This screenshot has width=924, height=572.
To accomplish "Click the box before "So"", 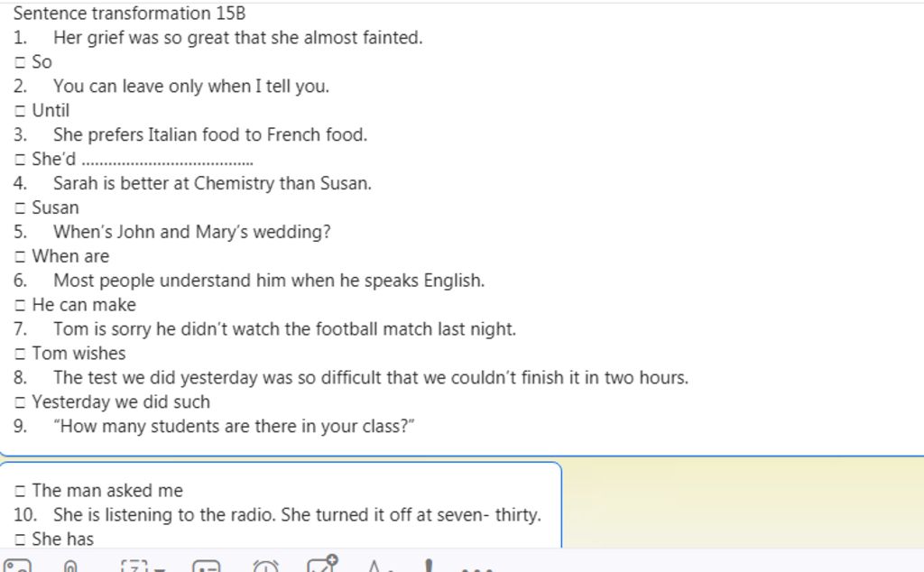I will 20,62.
